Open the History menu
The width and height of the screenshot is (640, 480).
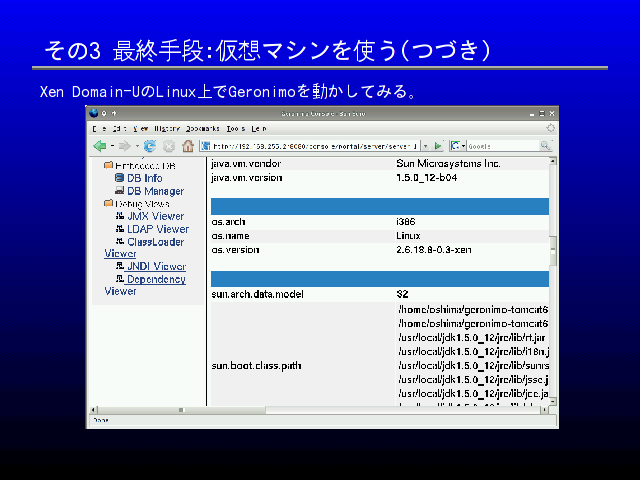167,129
